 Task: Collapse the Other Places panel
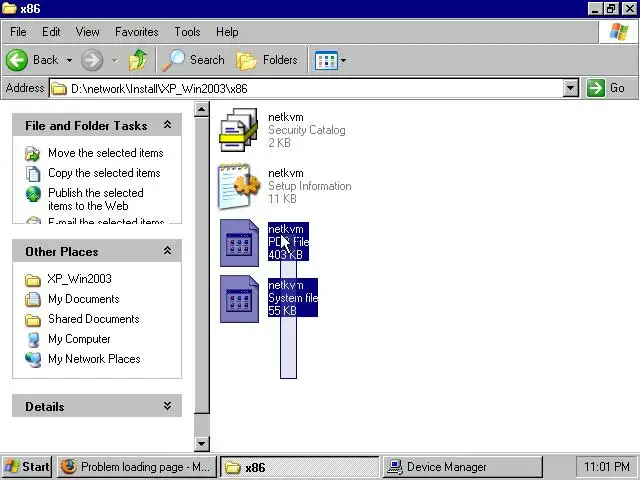[167, 251]
